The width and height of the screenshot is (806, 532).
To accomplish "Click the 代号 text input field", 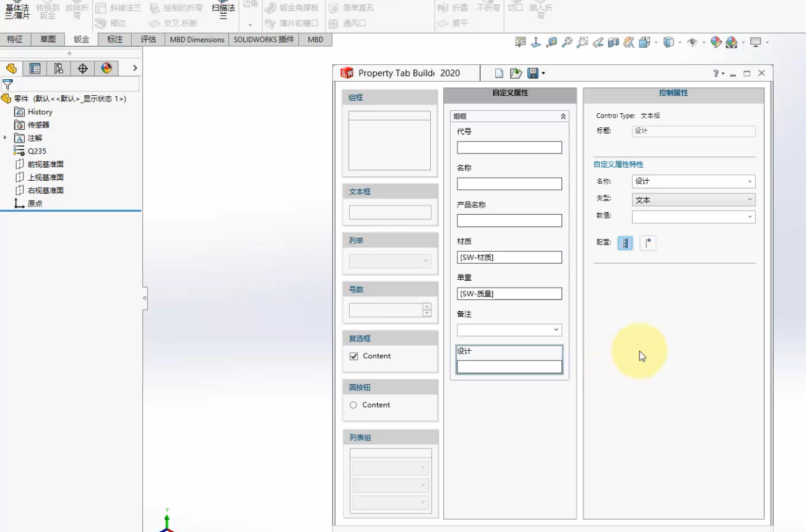I will (x=509, y=148).
